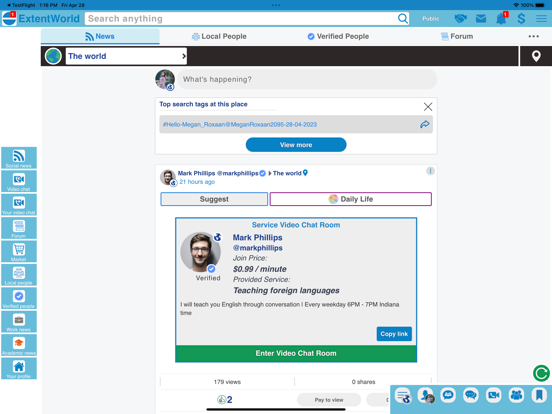Toggle the Public visibility setting
Viewport: 552px width, 414px height.
click(x=431, y=19)
